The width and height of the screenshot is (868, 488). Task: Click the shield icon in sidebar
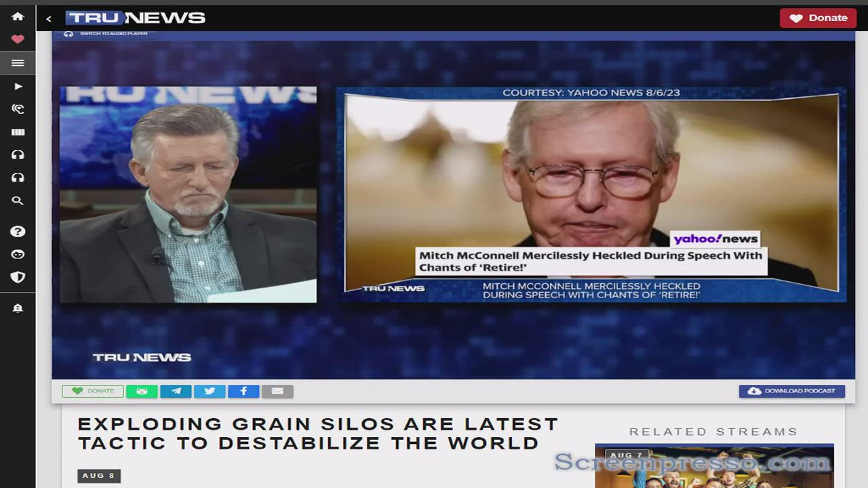pyautogui.click(x=18, y=277)
